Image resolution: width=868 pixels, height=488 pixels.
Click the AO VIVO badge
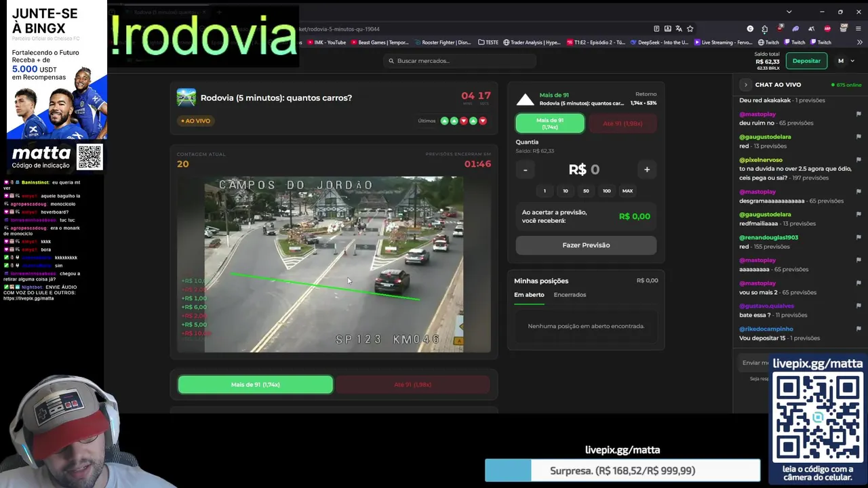click(195, 121)
